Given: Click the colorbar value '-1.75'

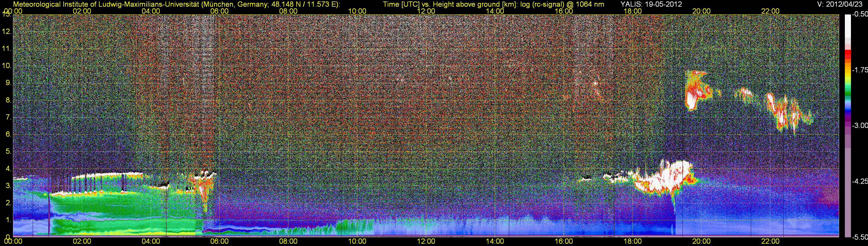Looking at the screenshot, I should 860,70.
